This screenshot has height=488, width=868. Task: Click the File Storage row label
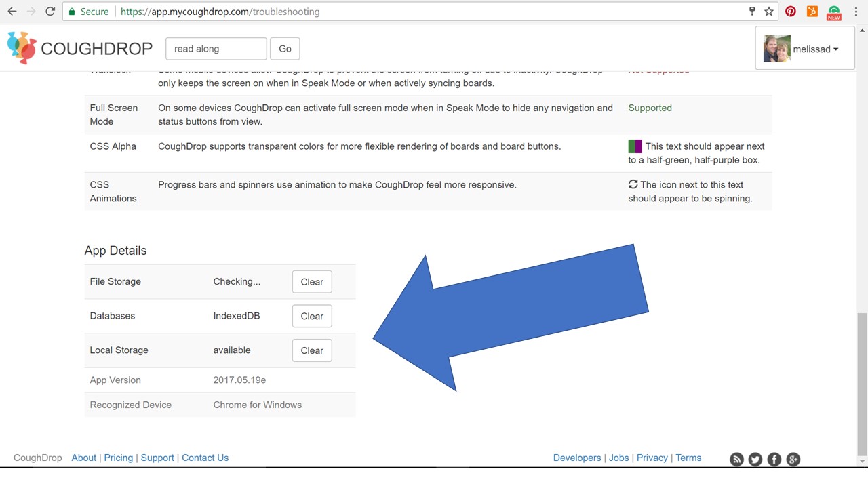pyautogui.click(x=115, y=281)
